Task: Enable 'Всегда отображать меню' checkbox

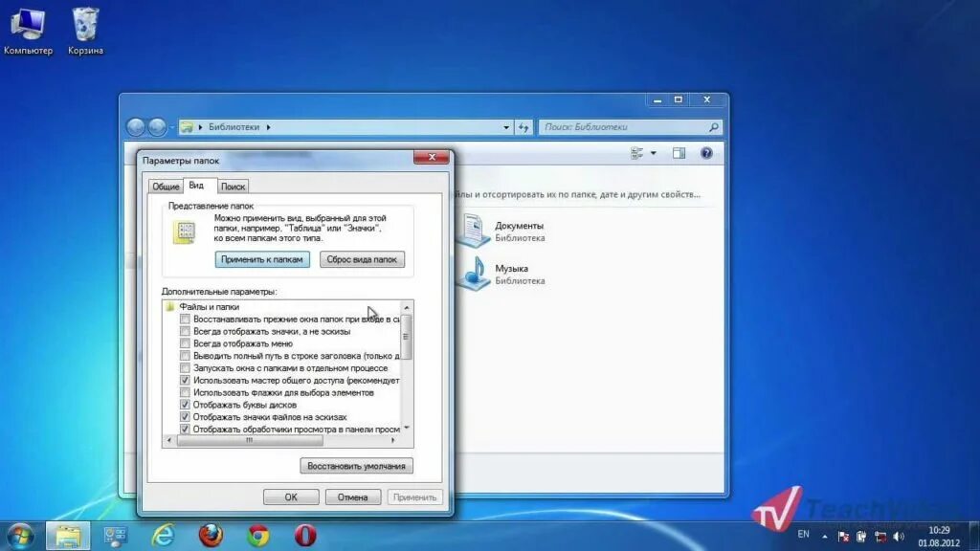Action: [185, 343]
